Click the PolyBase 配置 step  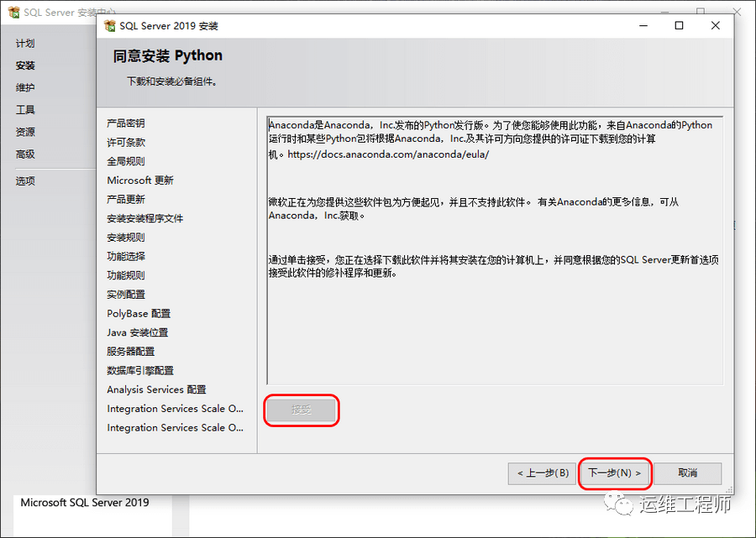[x=139, y=314]
